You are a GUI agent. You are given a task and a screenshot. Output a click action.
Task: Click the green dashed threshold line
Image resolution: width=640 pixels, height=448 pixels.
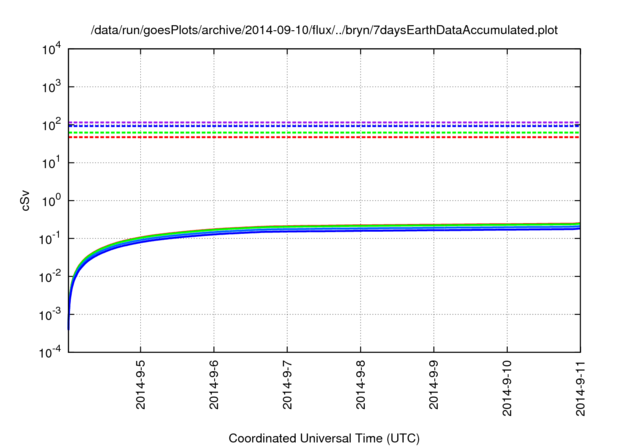[x=324, y=133]
